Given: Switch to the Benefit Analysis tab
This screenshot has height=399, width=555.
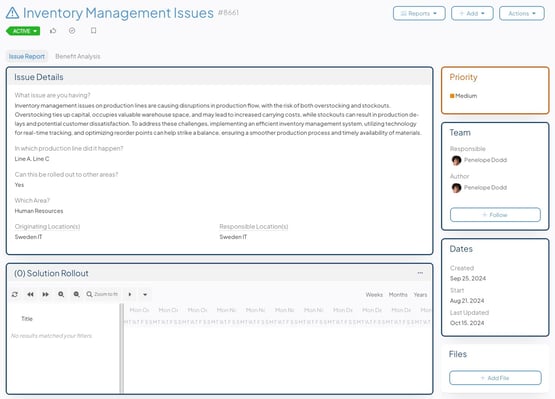Looking at the screenshot, I should (x=78, y=56).
